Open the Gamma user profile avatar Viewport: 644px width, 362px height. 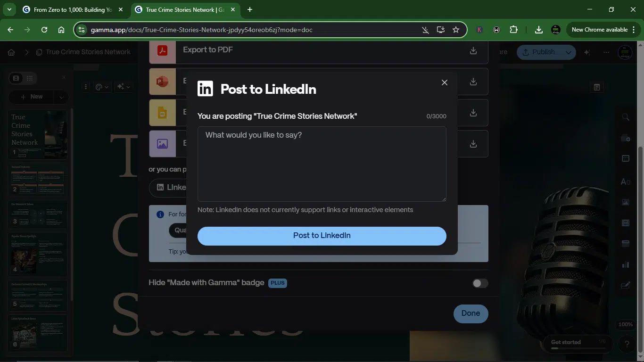(625, 52)
